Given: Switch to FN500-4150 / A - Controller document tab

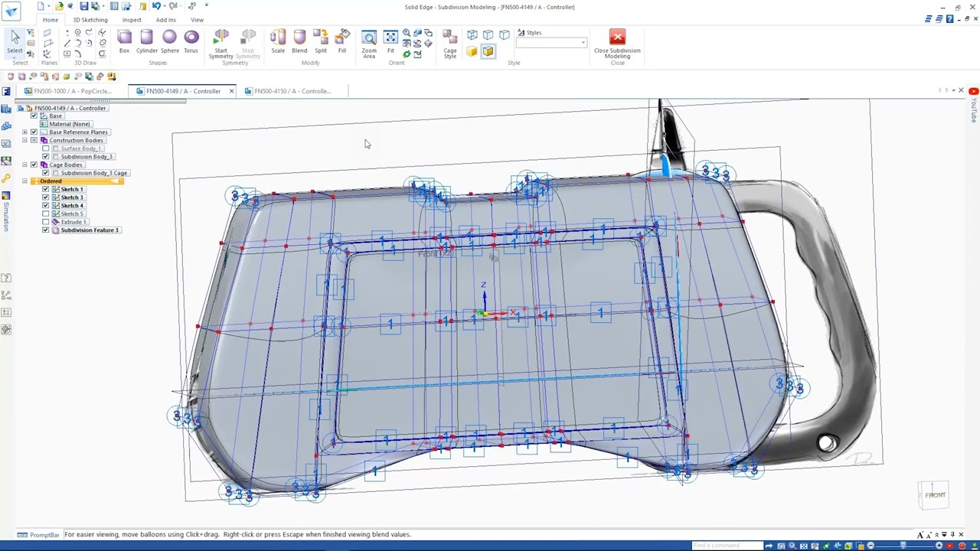Looking at the screenshot, I should click(x=292, y=91).
